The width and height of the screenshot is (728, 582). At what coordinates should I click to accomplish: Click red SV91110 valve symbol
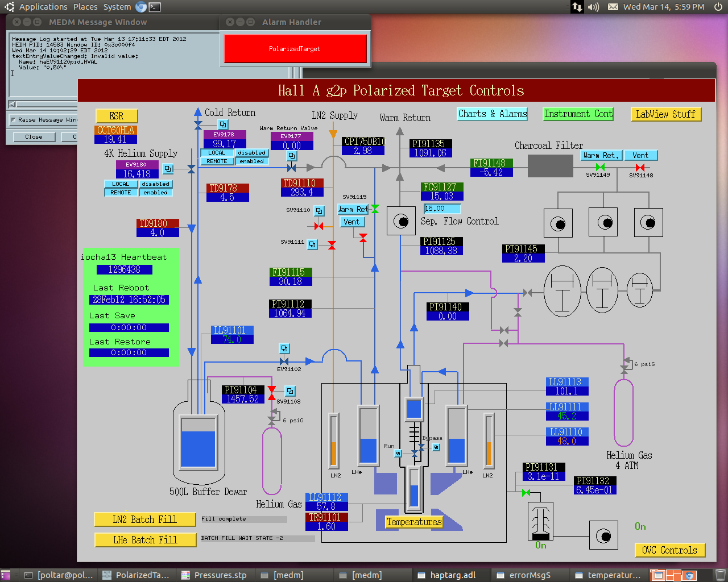coord(319,226)
